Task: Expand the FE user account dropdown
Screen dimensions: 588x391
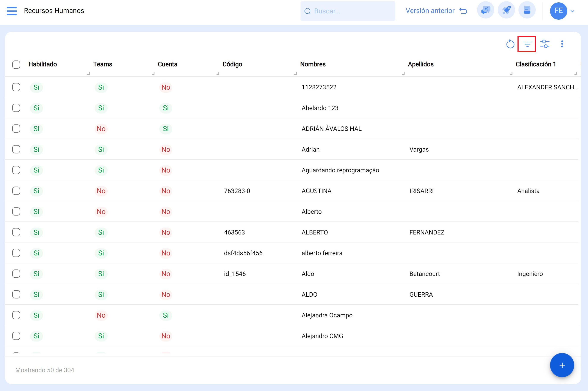Action: pyautogui.click(x=572, y=11)
